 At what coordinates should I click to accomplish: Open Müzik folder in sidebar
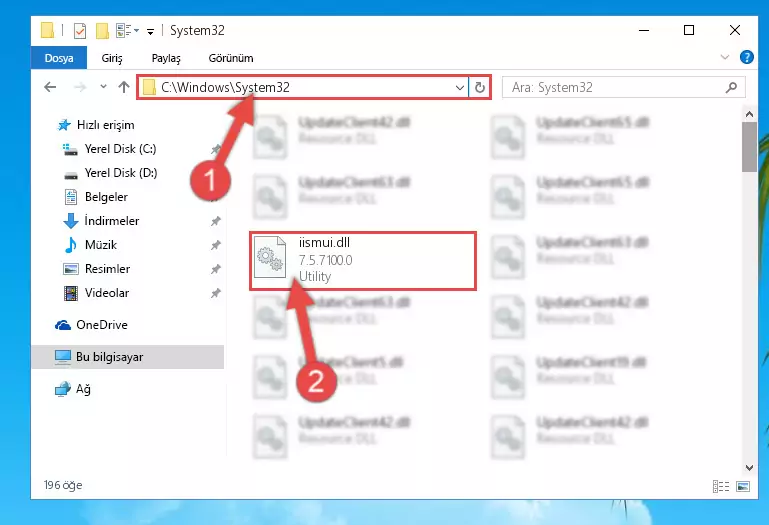101,245
